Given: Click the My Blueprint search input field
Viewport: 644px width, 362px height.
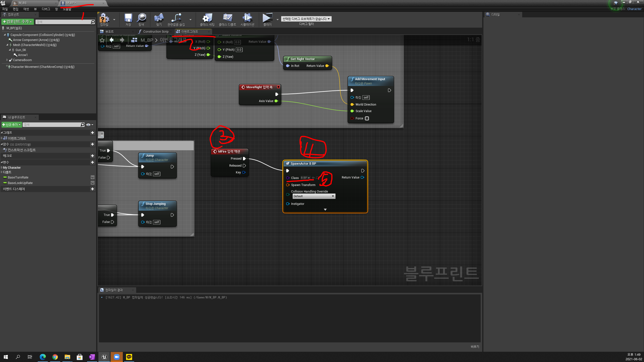Looking at the screenshot, I should click(x=51, y=125).
